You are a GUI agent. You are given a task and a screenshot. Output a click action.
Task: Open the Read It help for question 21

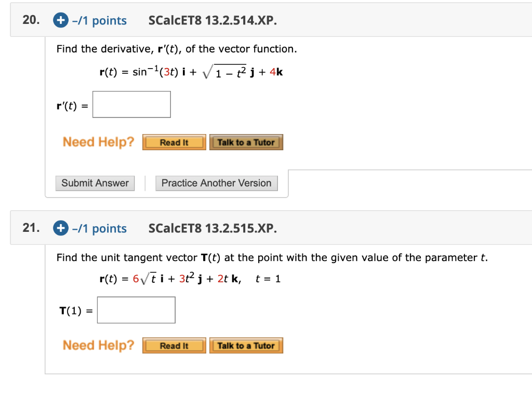click(174, 345)
